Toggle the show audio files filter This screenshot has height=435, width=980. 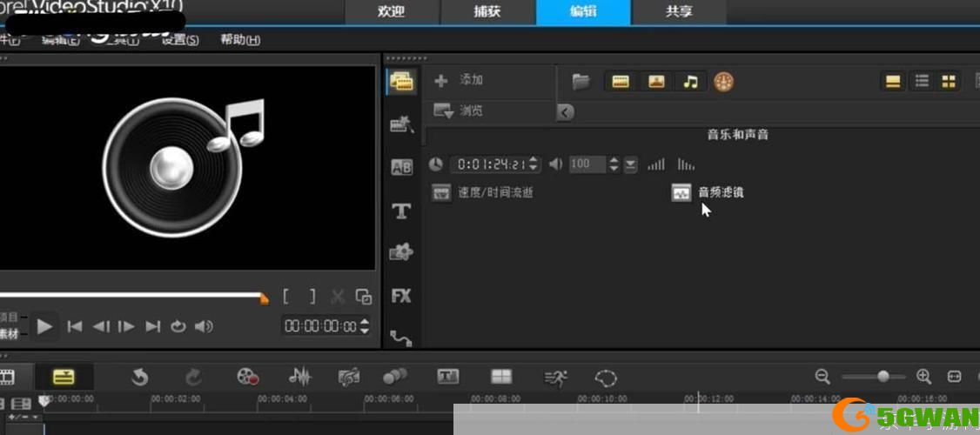point(690,81)
